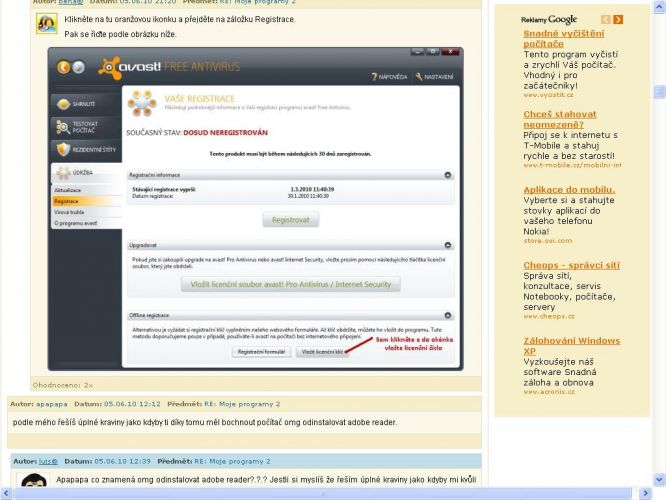Image resolution: width=666 pixels, height=500 pixels.
Task: Click the Reklamy Google label
Action: (x=549, y=20)
